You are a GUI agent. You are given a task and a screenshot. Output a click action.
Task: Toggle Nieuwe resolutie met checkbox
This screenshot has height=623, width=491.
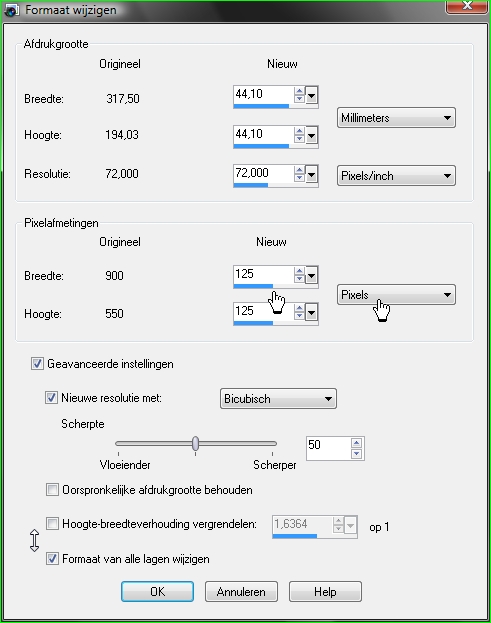pos(51,398)
